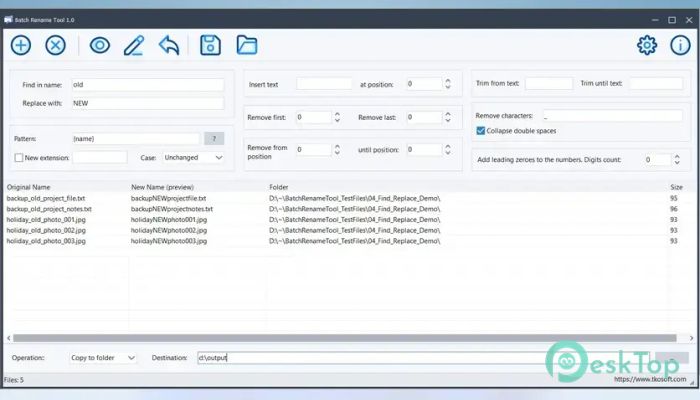The height and width of the screenshot is (400, 700).
Task: Click the until position stepper arrows
Action: [x=448, y=150]
